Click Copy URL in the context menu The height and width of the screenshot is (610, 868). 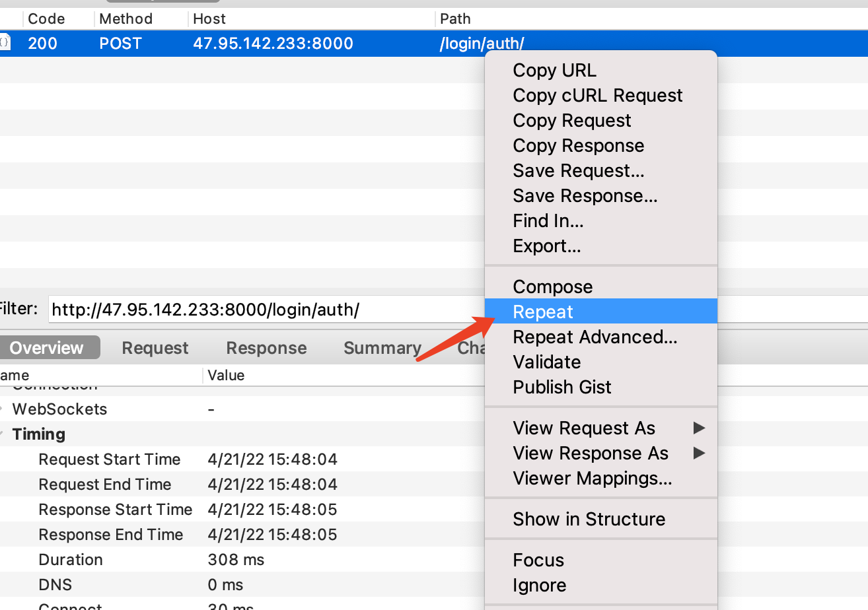click(554, 71)
